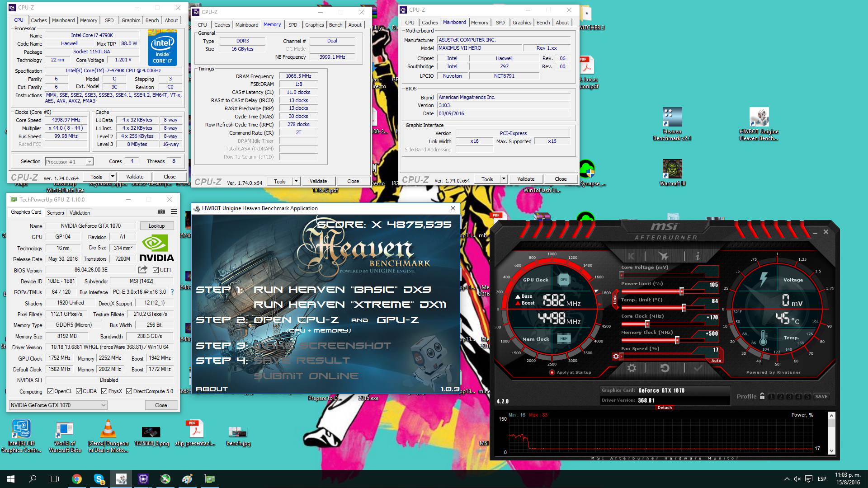The width and height of the screenshot is (868, 488).
Task: Click ABOUT in the Heaven Benchmark app
Action: 212,389
